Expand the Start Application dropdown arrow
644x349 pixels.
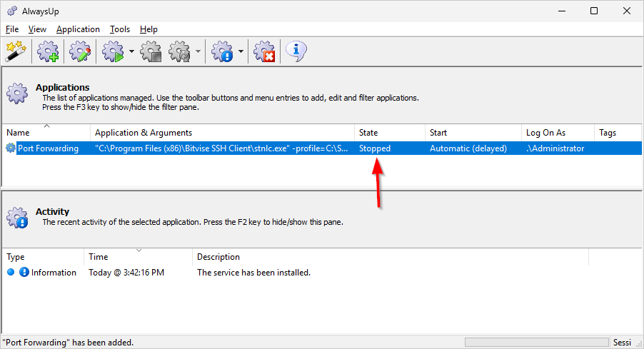[131, 51]
